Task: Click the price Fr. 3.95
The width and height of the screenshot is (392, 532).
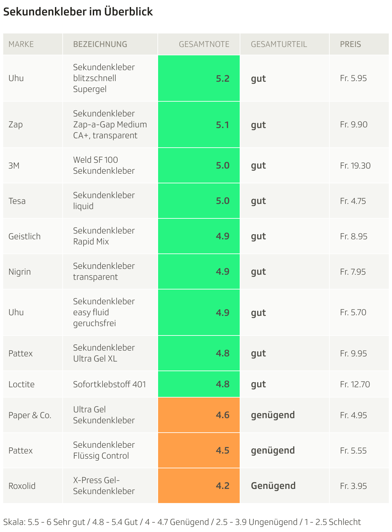Action: 353,486
